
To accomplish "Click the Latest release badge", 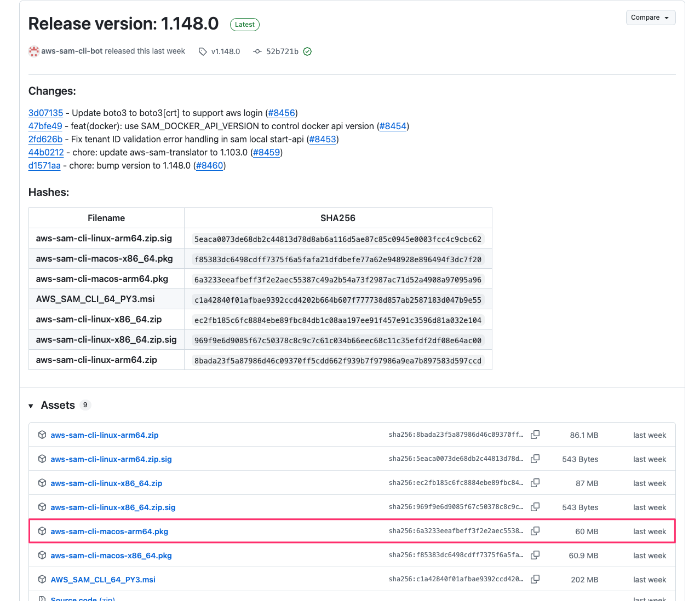I will 244,25.
